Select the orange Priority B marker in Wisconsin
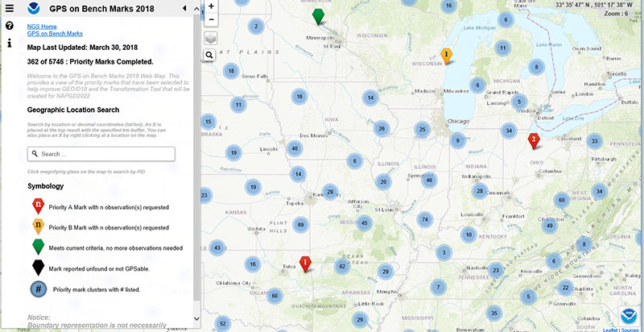 [447, 54]
